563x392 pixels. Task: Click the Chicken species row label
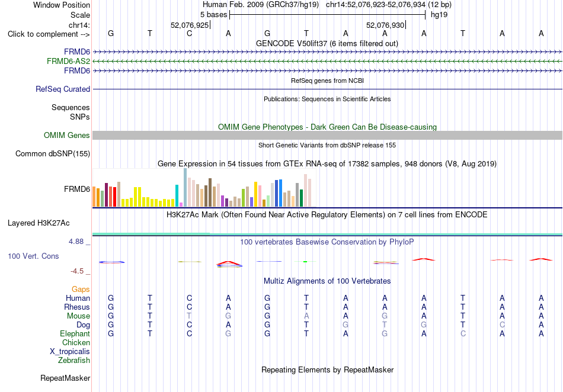[76, 342]
